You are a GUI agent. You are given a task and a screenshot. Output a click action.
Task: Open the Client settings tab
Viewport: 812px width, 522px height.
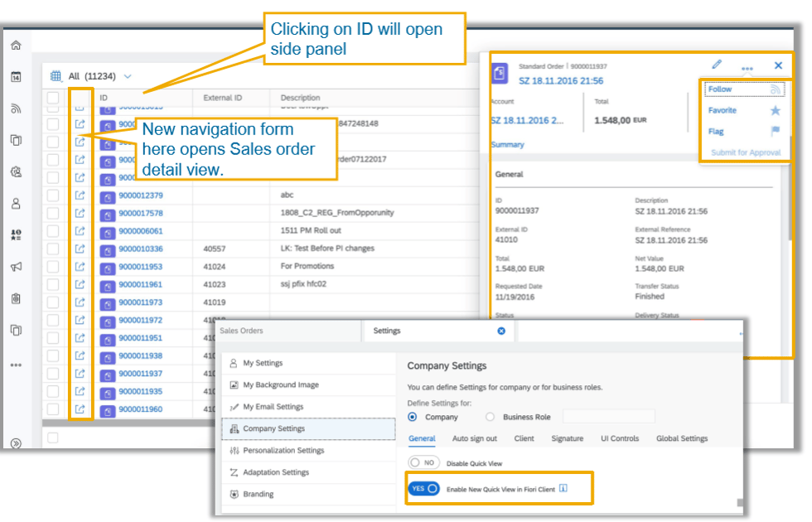pyautogui.click(x=524, y=438)
